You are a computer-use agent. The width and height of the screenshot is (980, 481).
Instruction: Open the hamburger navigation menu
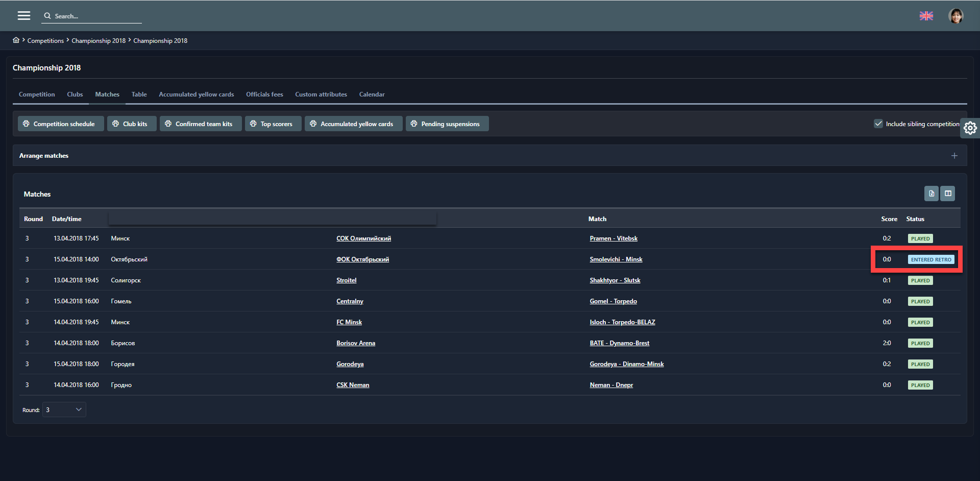click(x=24, y=16)
